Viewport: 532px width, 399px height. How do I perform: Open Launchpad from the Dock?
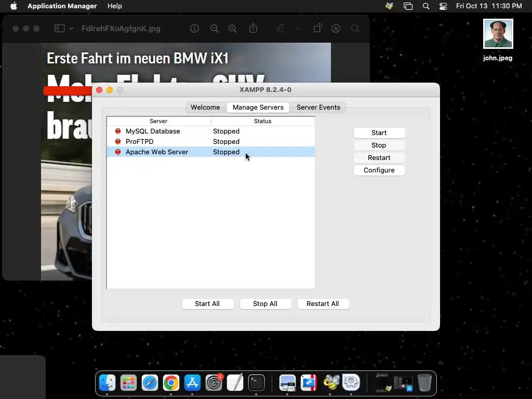pos(129,383)
